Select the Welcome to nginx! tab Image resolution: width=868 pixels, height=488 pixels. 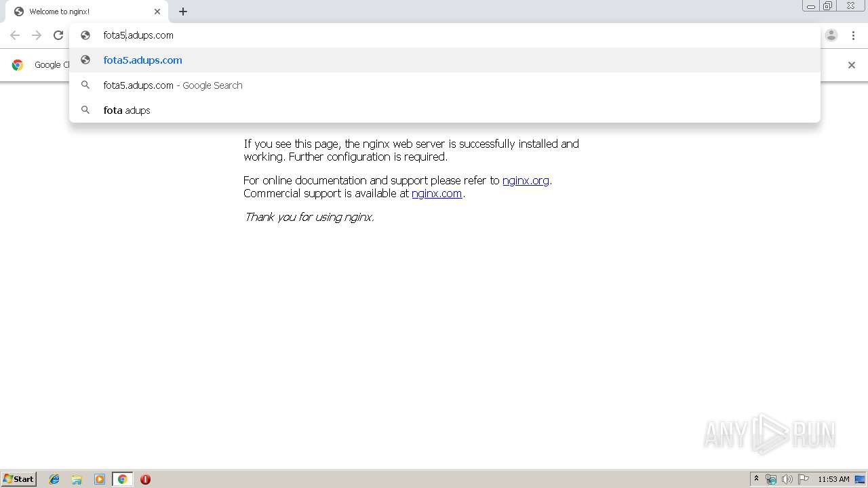(87, 12)
